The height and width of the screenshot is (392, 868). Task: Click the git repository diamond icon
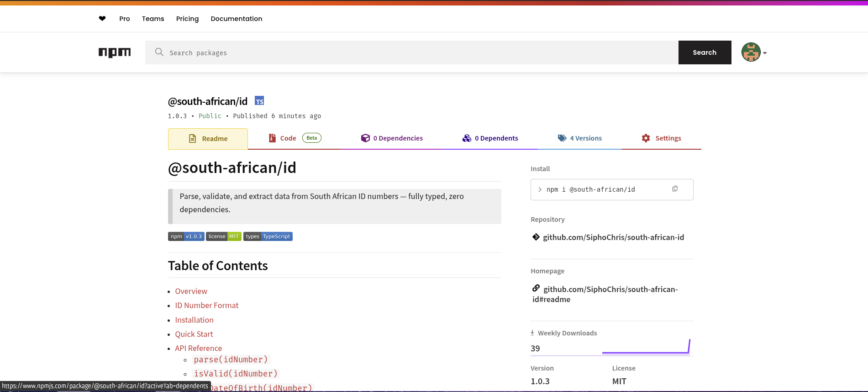536,237
